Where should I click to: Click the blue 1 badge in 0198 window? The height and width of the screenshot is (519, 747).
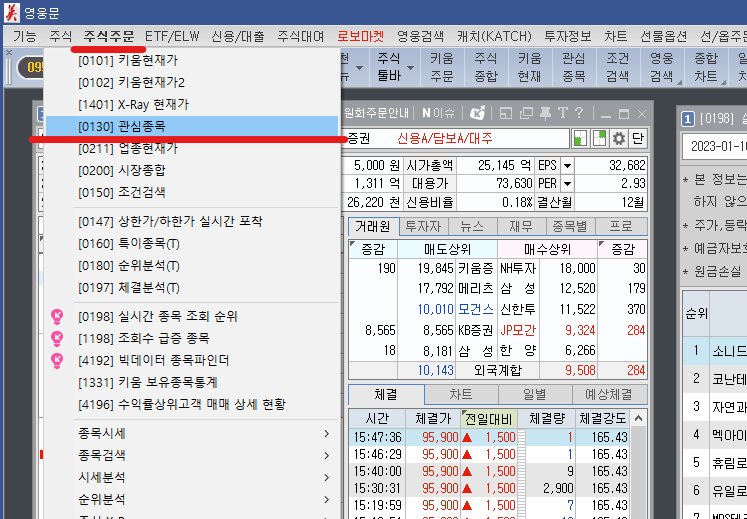coord(688,118)
